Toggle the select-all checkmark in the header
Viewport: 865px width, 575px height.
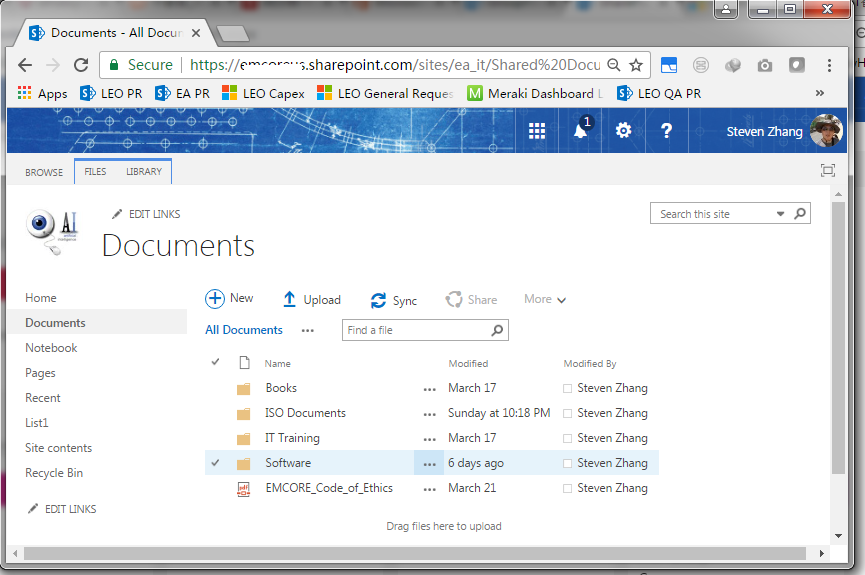216,363
